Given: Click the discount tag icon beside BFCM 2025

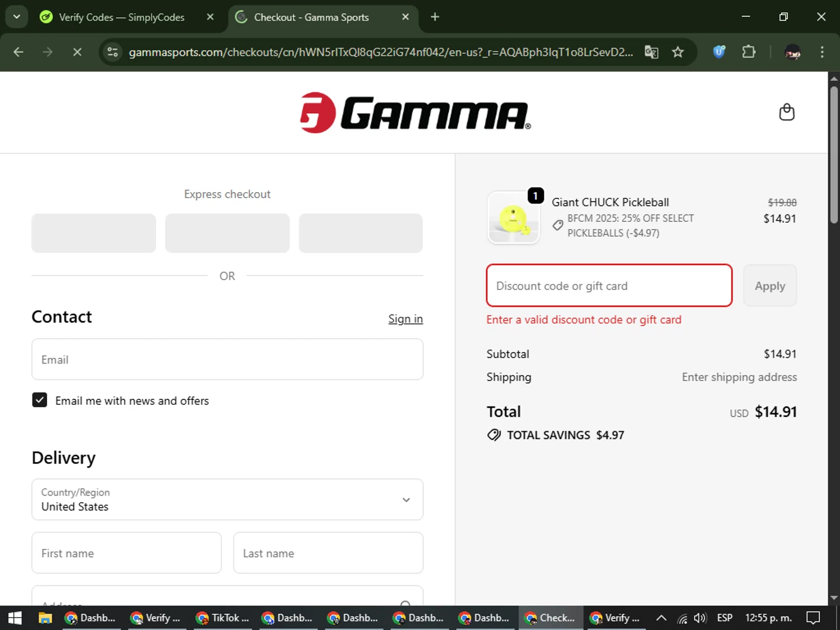Looking at the screenshot, I should pyautogui.click(x=558, y=226).
